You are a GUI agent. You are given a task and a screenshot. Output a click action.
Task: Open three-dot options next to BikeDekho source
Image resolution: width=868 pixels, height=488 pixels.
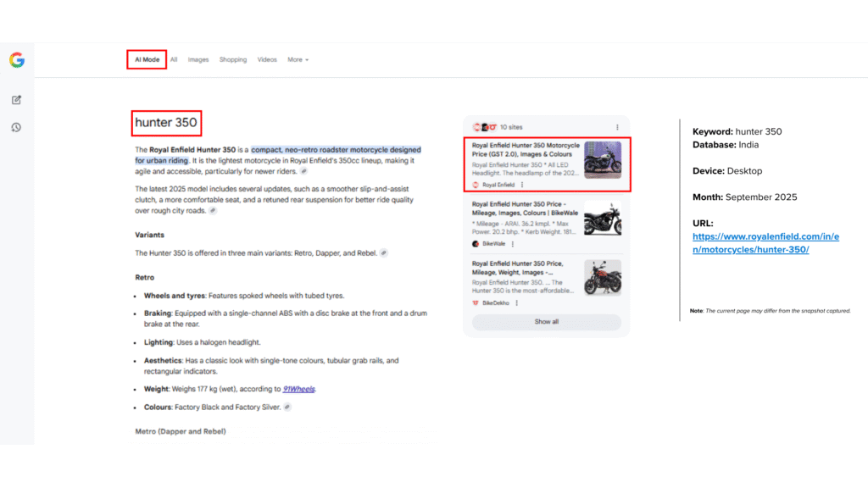pos(516,302)
